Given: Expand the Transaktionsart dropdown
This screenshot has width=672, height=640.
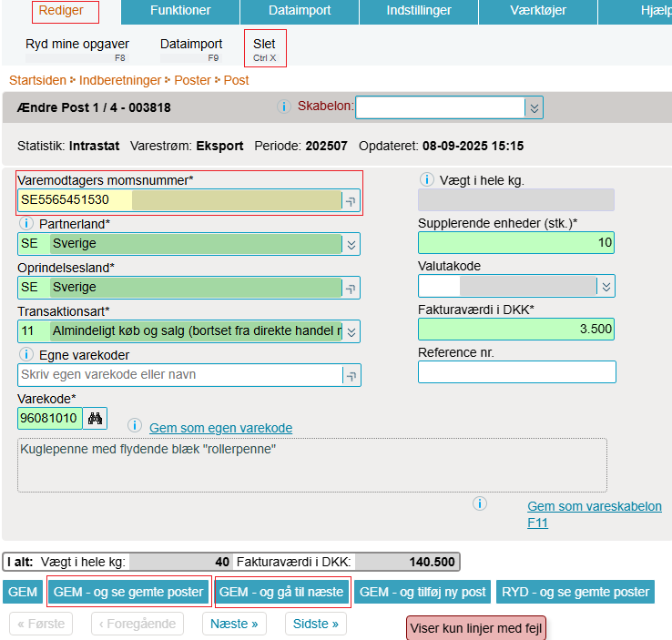Looking at the screenshot, I should tap(351, 331).
